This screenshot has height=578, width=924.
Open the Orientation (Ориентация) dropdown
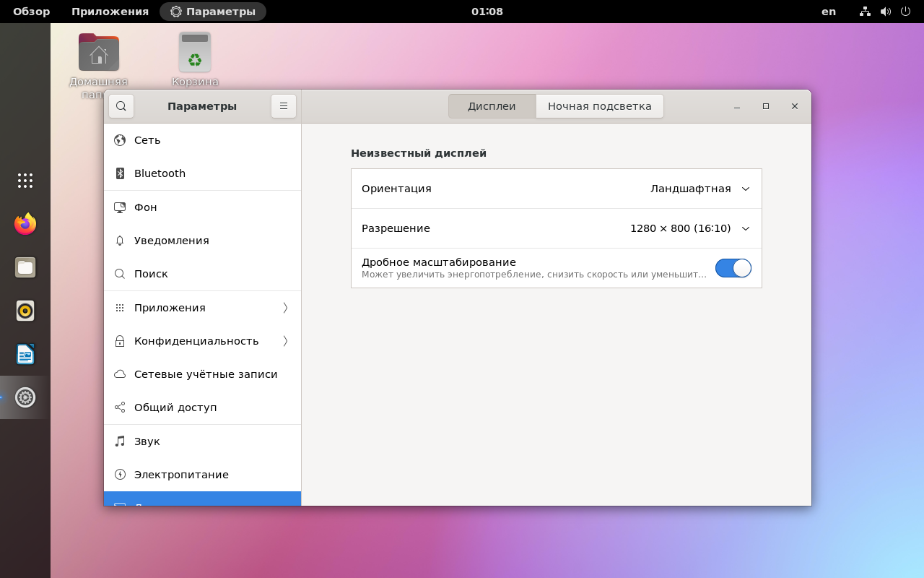click(699, 189)
